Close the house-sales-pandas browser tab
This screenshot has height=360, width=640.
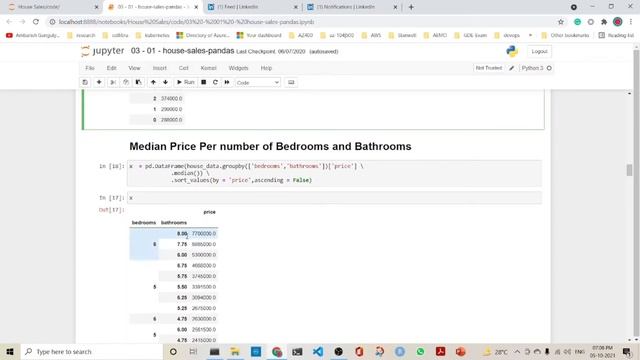[x=196, y=7]
